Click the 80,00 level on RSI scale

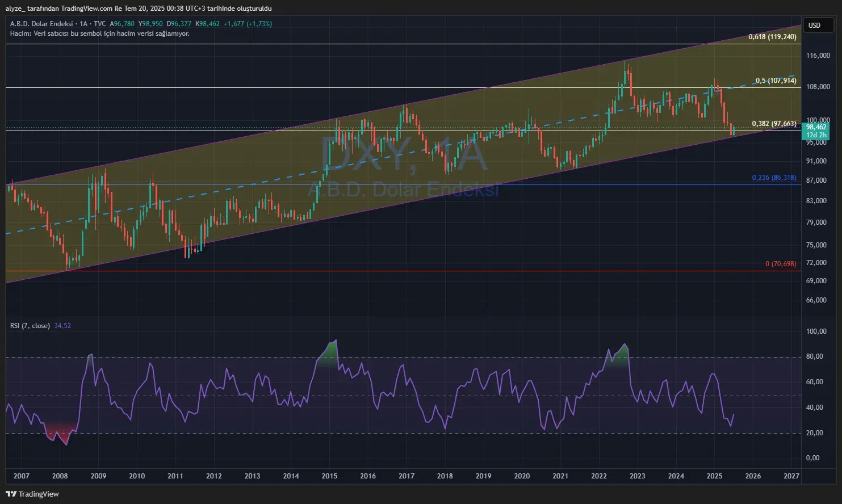pos(814,356)
